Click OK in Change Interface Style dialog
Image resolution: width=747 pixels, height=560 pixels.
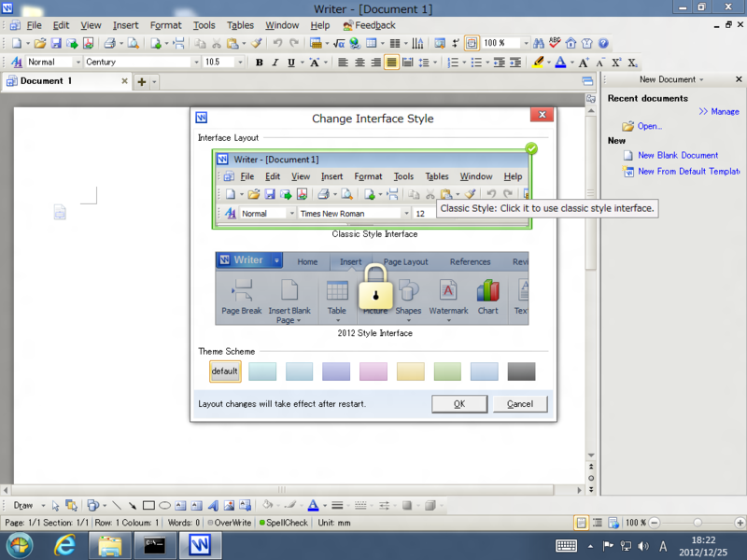coord(459,404)
